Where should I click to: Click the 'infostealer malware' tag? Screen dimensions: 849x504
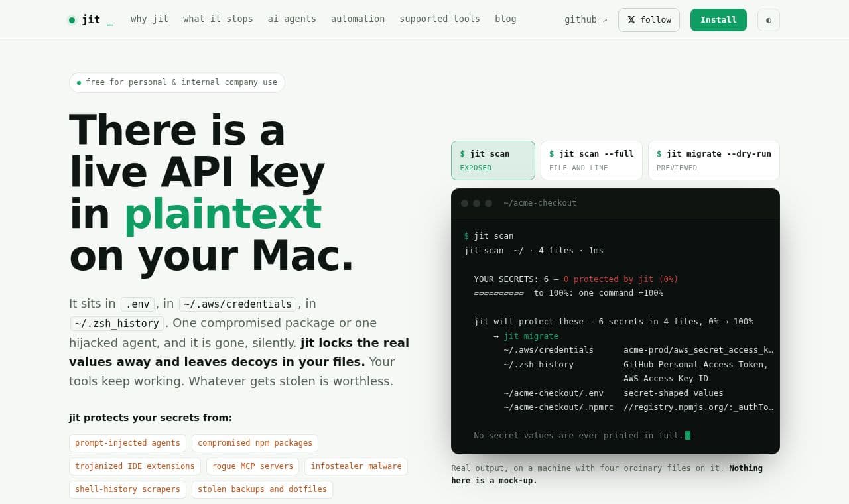[x=356, y=466]
